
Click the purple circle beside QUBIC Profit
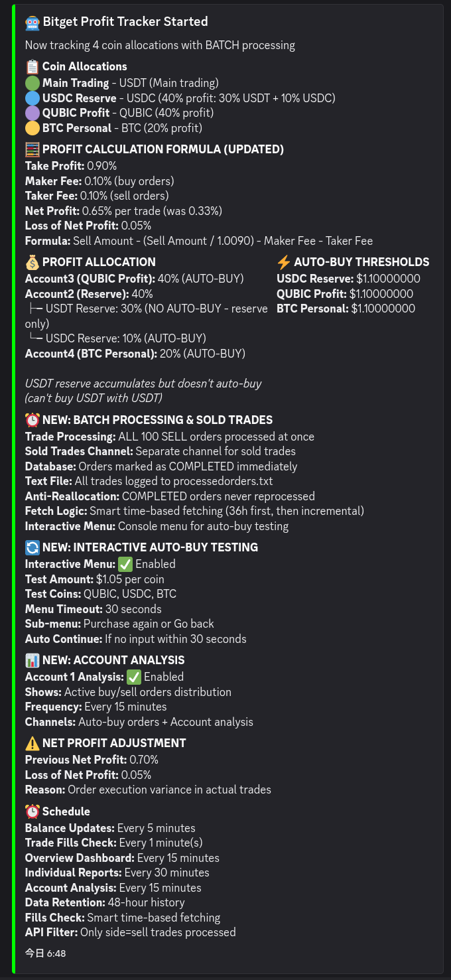(x=32, y=113)
